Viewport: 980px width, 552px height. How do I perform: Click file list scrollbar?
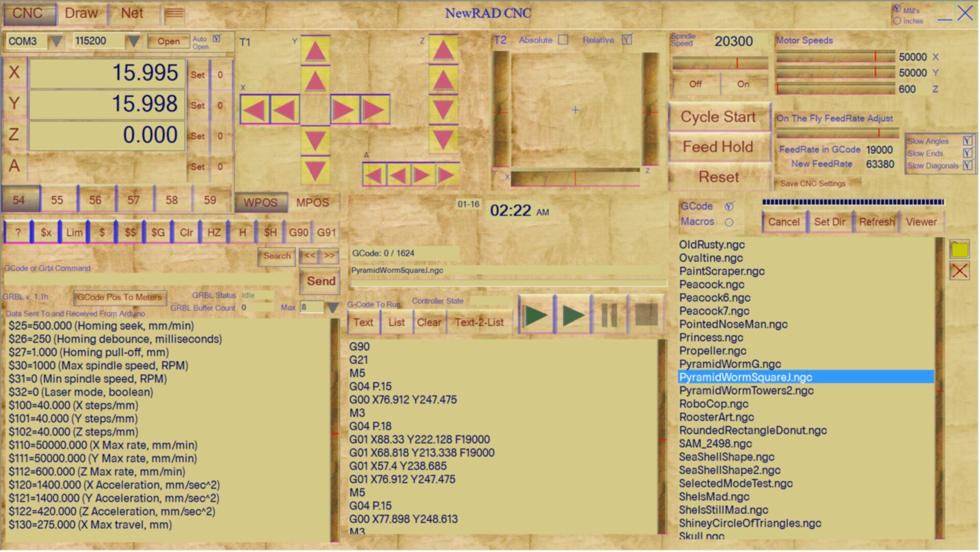tap(939, 388)
